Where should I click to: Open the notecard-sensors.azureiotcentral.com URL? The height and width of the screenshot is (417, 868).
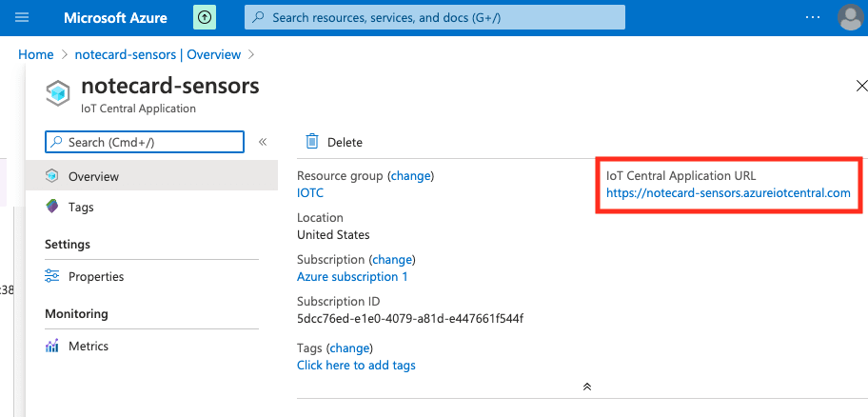tap(728, 192)
